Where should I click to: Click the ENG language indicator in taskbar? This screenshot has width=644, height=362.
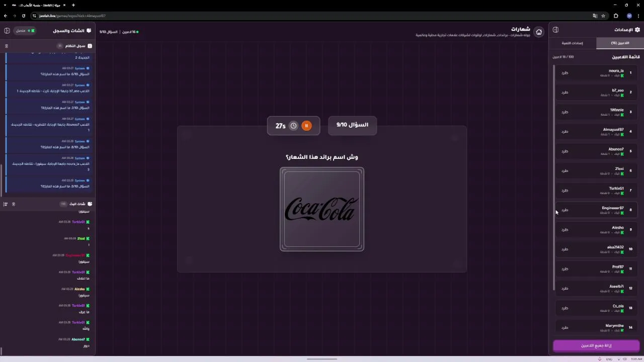coord(609,359)
